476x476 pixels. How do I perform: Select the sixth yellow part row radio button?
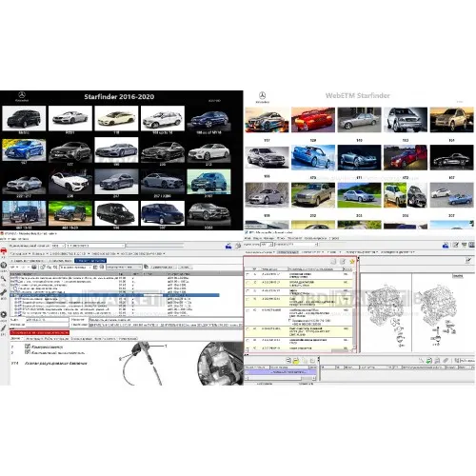pyautogui.click(x=248, y=329)
